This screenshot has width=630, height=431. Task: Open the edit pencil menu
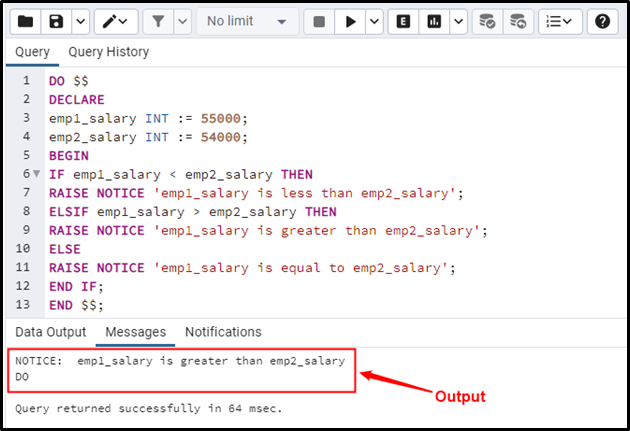116,21
